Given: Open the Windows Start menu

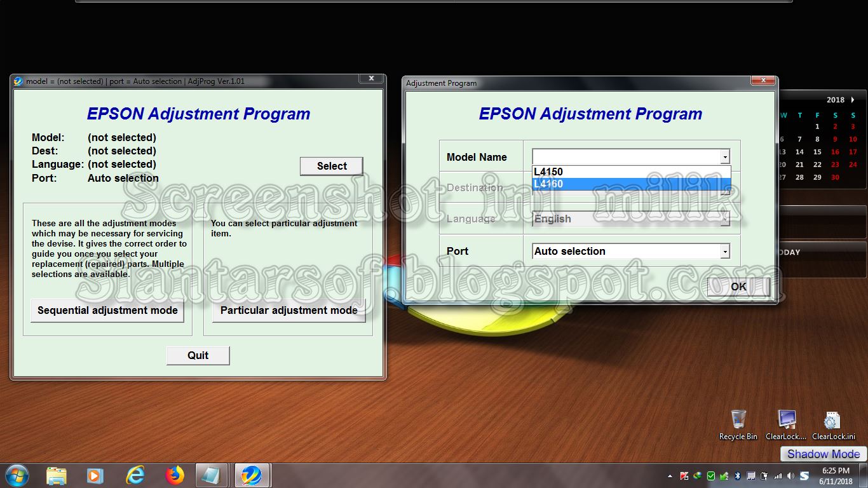Looking at the screenshot, I should click(17, 475).
